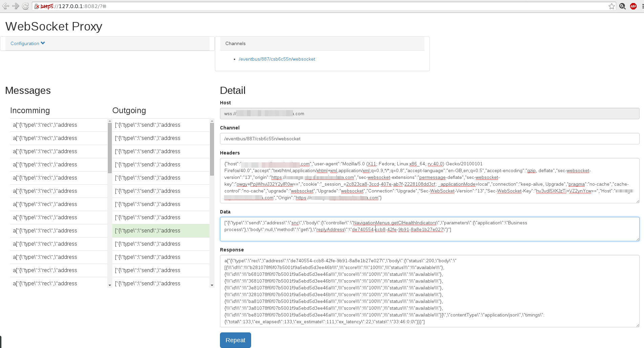The height and width of the screenshot is (348, 644).
Task: Click the browser forward arrow
Action: [x=16, y=6]
